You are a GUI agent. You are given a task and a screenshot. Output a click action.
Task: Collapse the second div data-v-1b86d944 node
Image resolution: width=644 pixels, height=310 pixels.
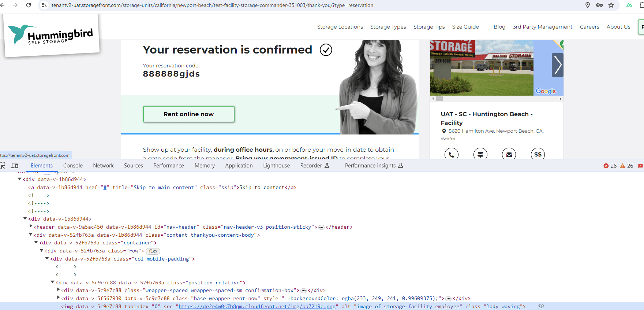pos(25,219)
